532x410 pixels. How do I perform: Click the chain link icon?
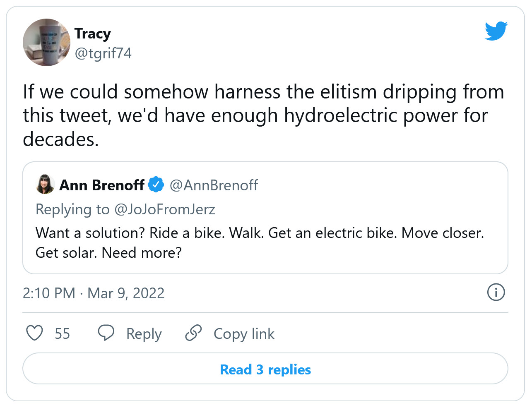point(193,333)
